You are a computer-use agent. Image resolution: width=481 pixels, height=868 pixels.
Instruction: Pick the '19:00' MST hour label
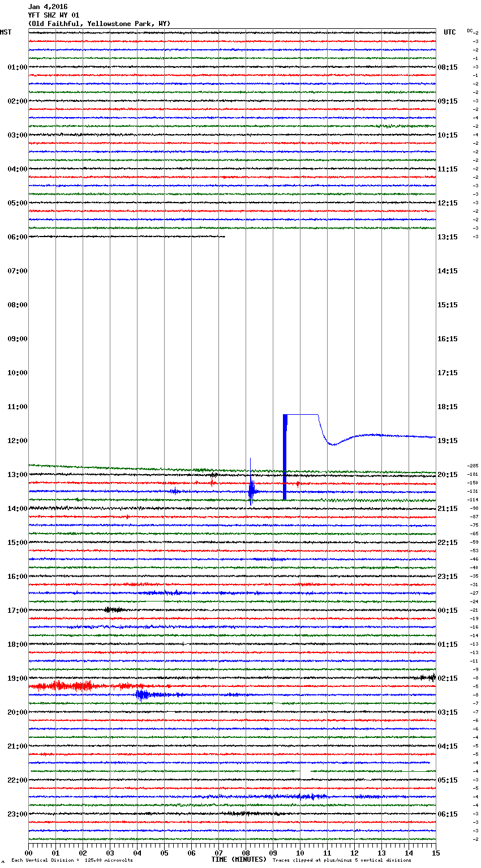(18, 678)
